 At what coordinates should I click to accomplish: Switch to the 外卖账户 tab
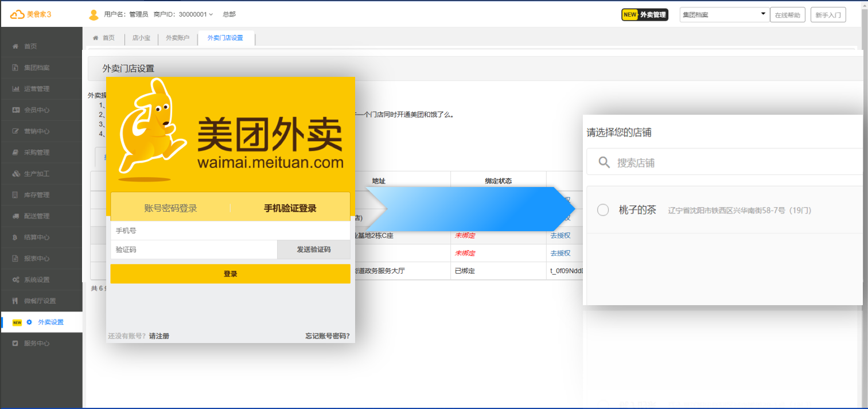[x=177, y=38]
